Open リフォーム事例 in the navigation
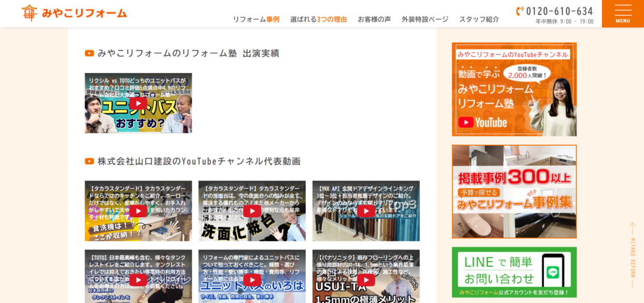Screen dimensions: 644x303 (256, 19)
